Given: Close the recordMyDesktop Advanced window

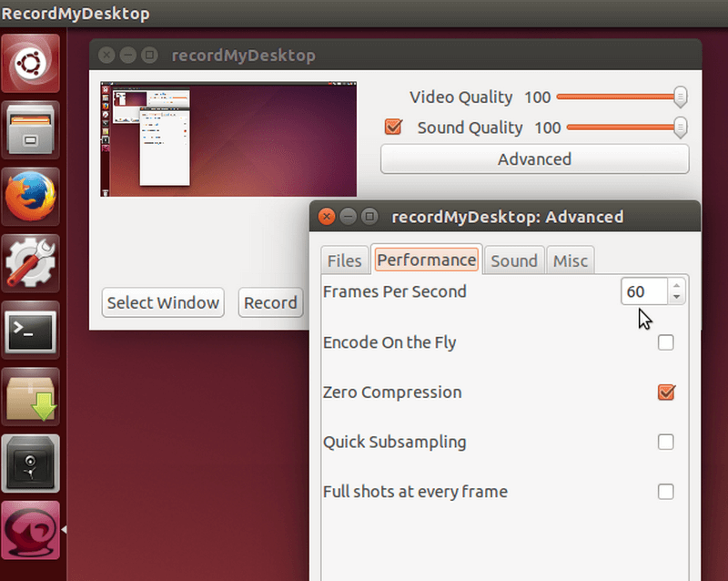Looking at the screenshot, I should 327,217.
